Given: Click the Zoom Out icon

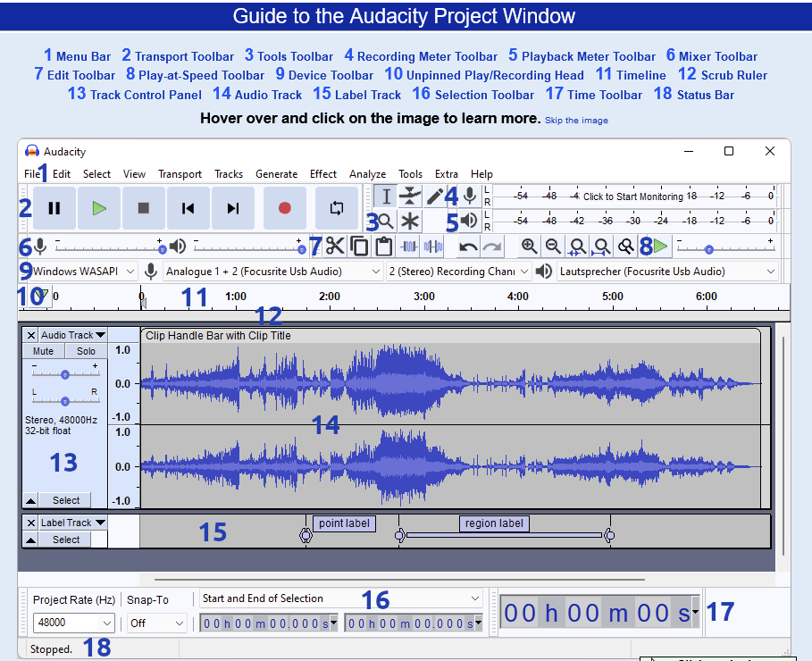Looking at the screenshot, I should click(553, 246).
